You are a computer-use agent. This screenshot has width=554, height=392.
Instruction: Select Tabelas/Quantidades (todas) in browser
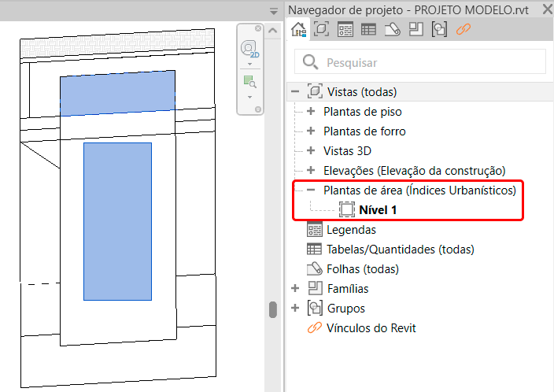[x=400, y=250]
